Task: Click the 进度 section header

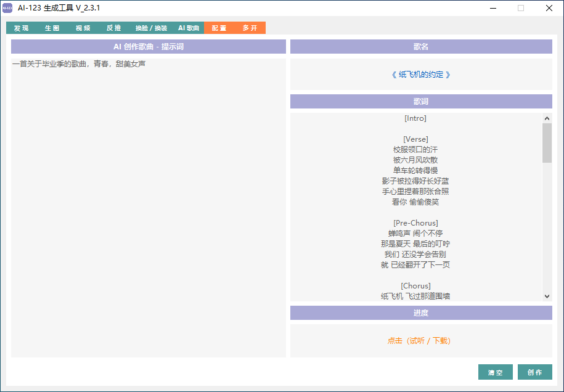Action: pos(421,313)
